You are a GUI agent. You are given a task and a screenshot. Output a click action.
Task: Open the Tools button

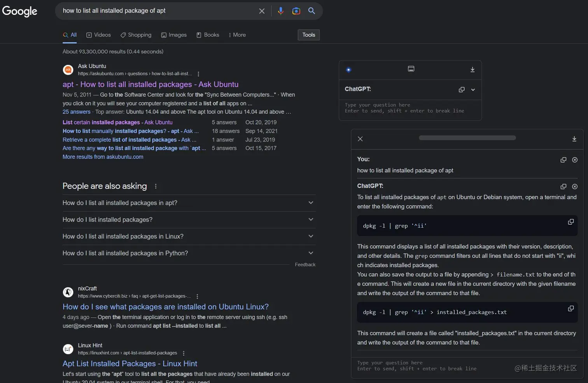tap(309, 35)
